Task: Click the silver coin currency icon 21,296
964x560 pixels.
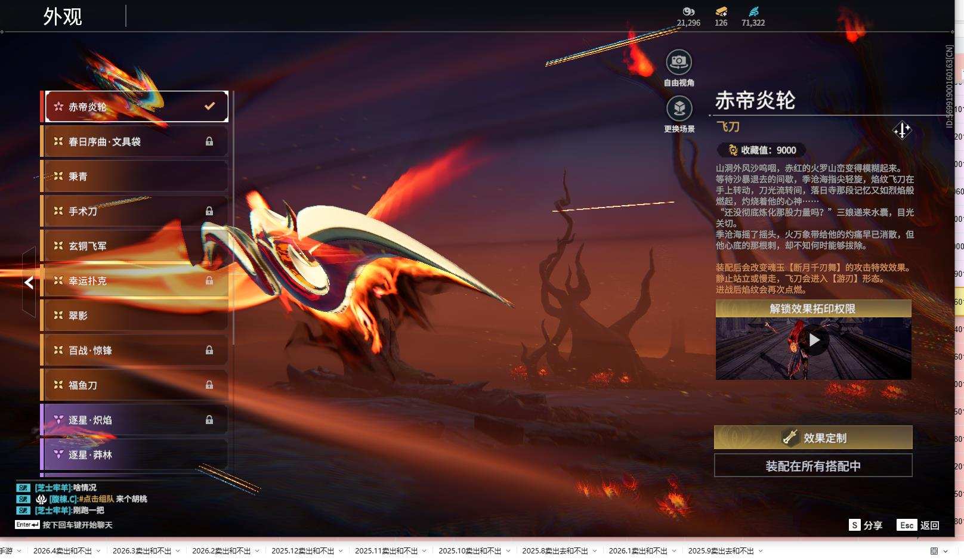Action: click(x=688, y=11)
